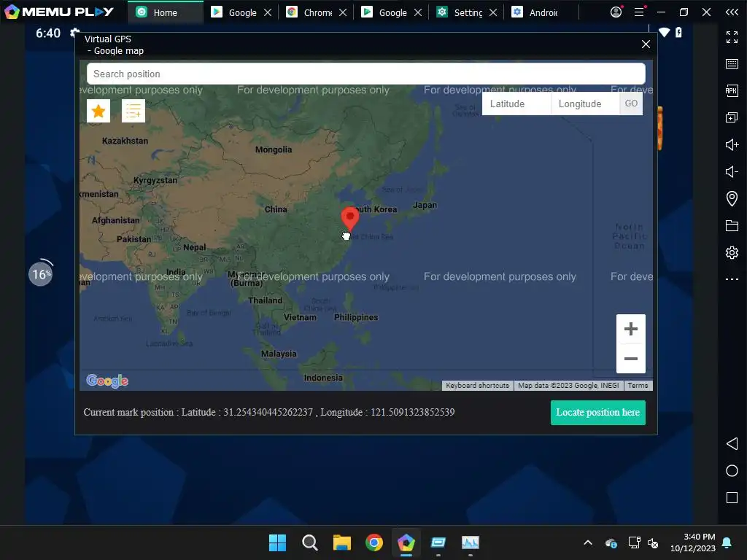Focus the Search position field
The image size is (747, 560).
[366, 74]
